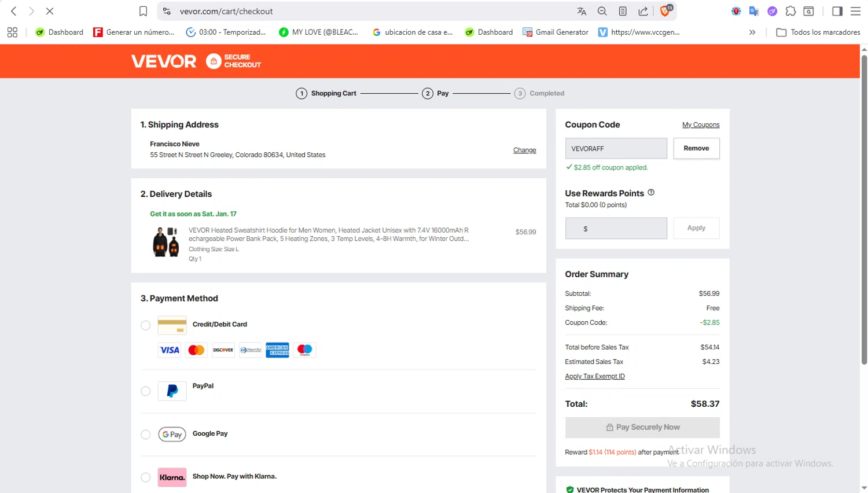Click the Rewards Points help question icon

(x=651, y=192)
